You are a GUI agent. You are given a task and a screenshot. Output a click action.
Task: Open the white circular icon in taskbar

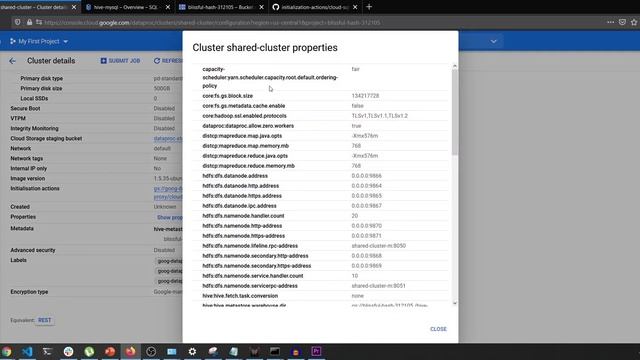tap(68, 351)
